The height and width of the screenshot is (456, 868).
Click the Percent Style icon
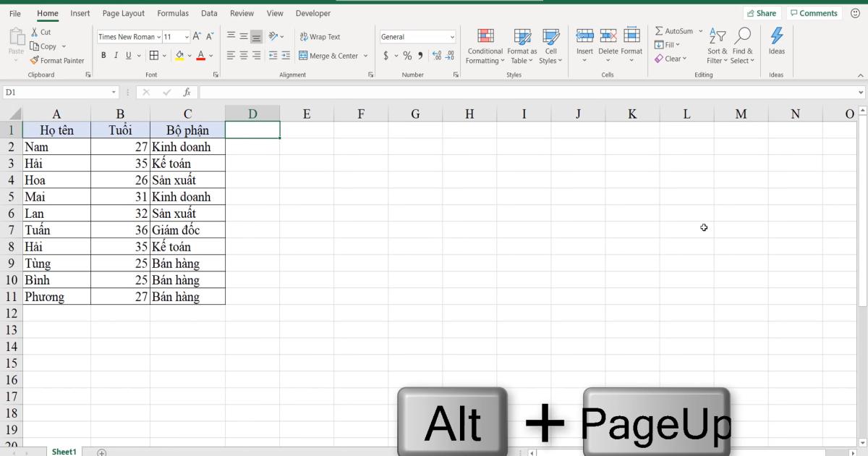pos(407,54)
